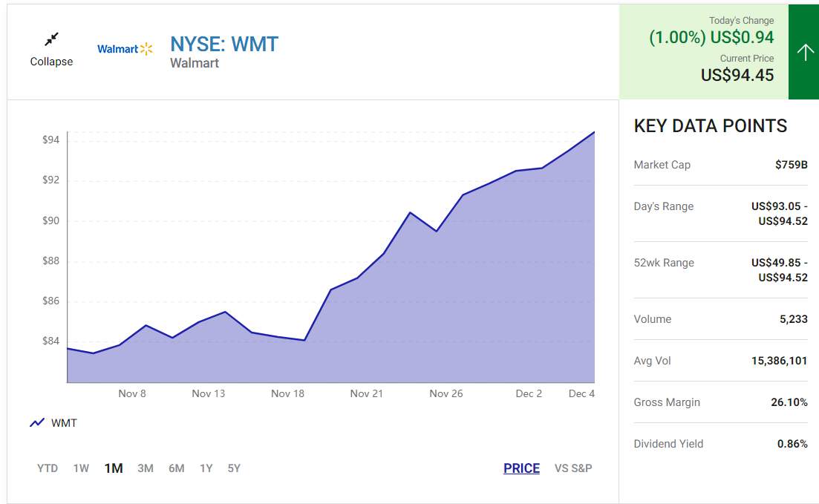Viewport: 819px width, 504px height.
Task: Select the 1M time range
Action: pos(114,468)
